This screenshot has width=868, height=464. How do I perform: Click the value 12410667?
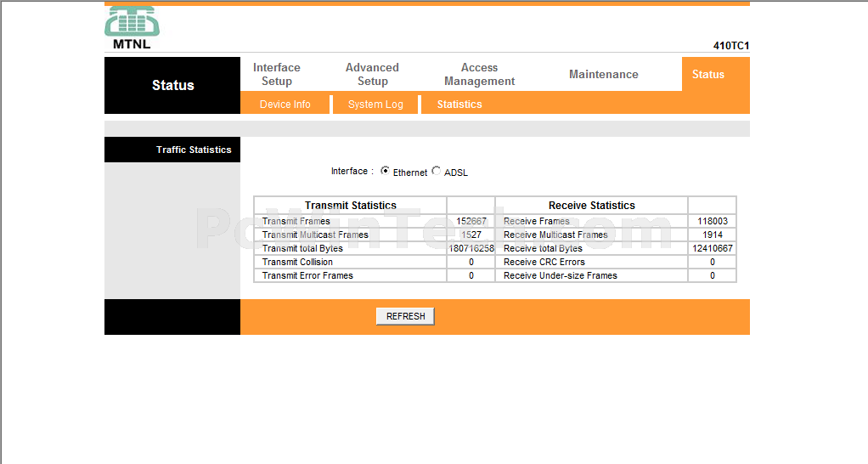[x=713, y=248]
